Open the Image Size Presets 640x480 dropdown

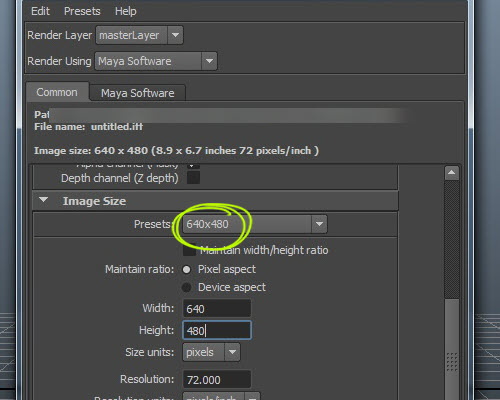(x=255, y=224)
